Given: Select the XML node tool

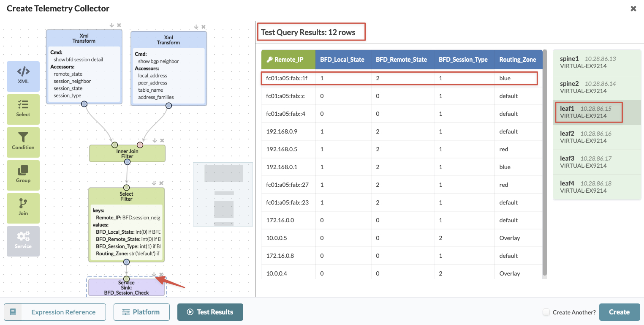Looking at the screenshot, I should (x=23, y=76).
